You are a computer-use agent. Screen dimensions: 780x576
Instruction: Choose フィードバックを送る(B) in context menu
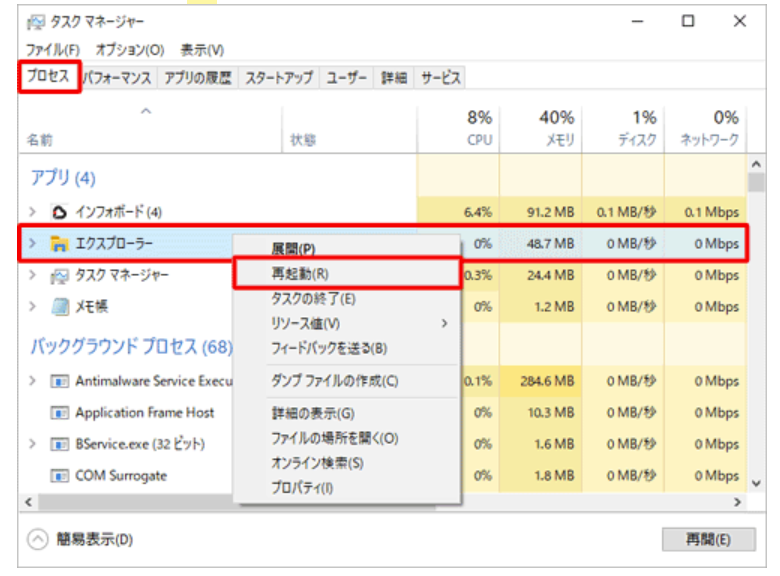pos(347,349)
